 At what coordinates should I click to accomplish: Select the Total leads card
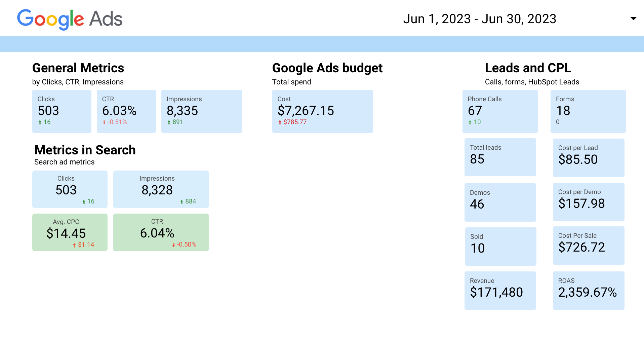point(500,157)
